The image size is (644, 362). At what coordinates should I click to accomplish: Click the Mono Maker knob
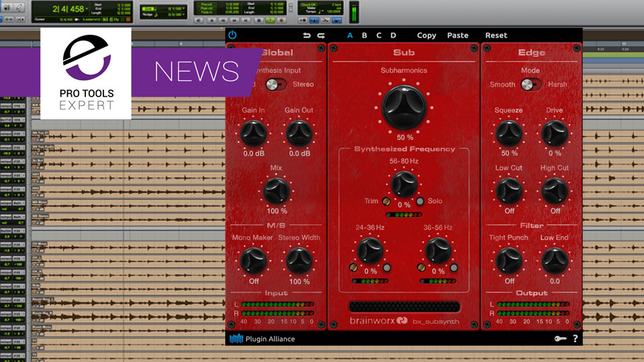tap(254, 261)
